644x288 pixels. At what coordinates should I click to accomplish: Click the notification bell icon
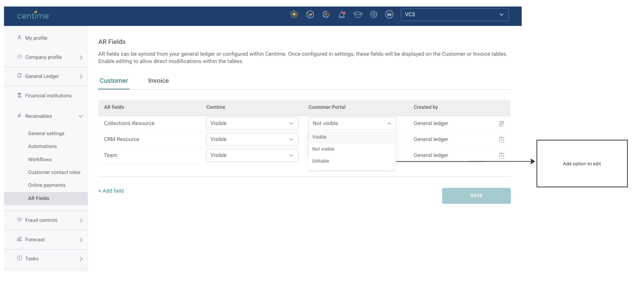pos(342,15)
